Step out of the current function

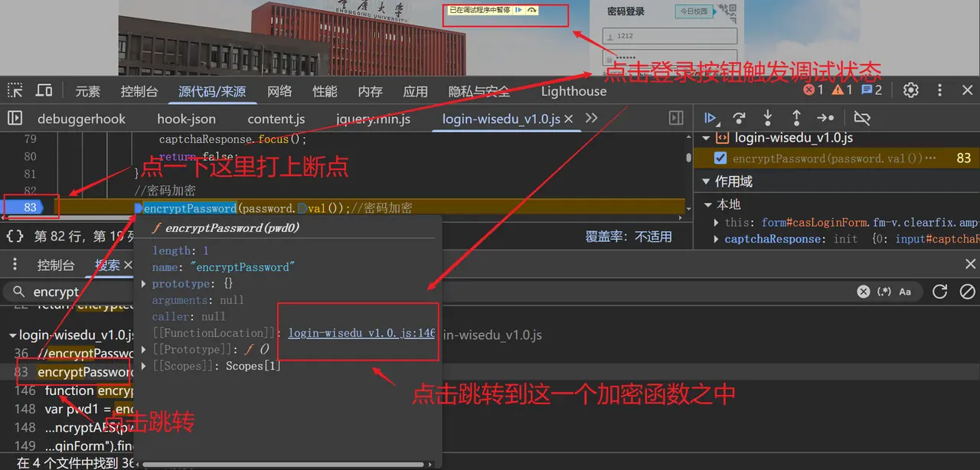[x=796, y=118]
